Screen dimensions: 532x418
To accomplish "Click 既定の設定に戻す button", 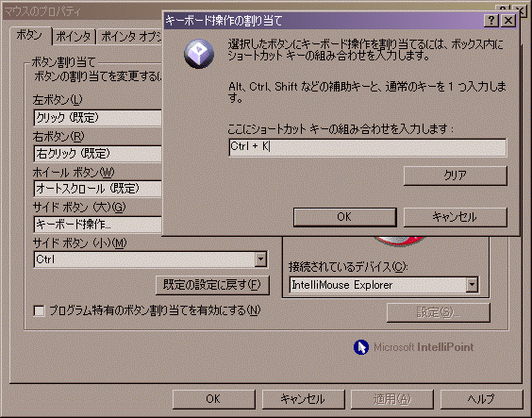I will click(x=212, y=285).
